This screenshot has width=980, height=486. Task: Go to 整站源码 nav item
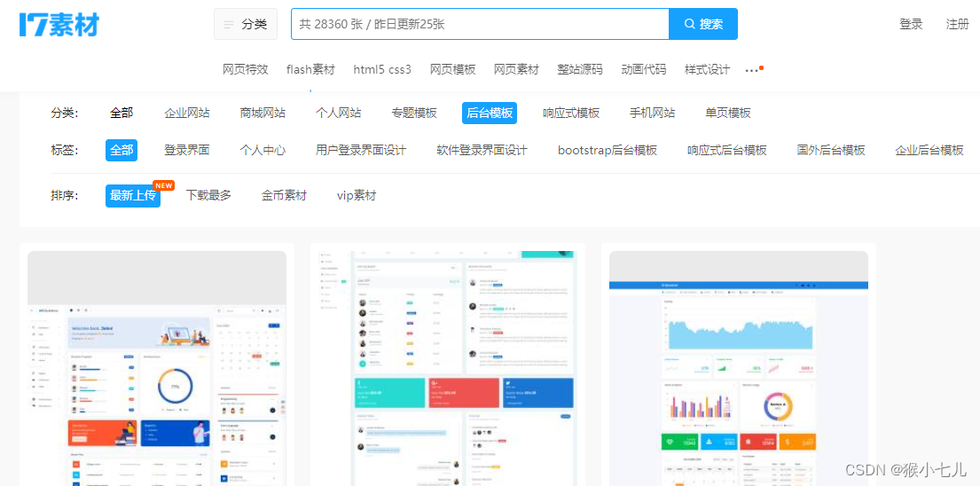[580, 69]
